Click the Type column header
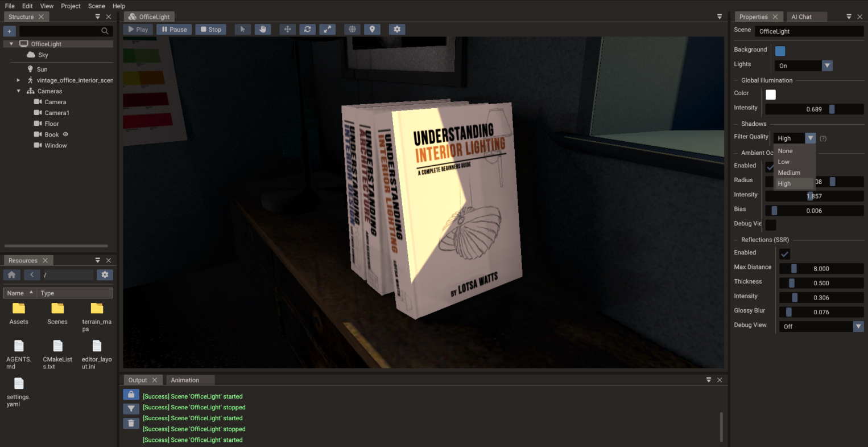 click(x=75, y=293)
